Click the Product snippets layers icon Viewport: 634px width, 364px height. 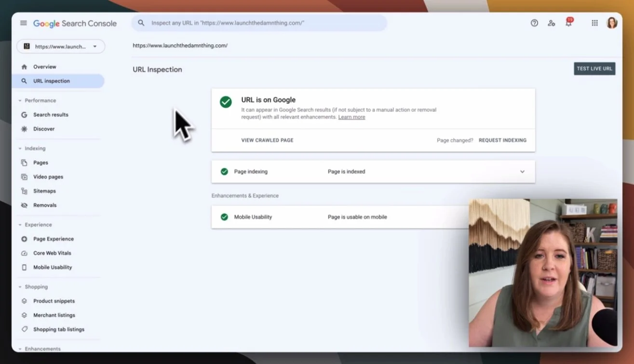(24, 301)
